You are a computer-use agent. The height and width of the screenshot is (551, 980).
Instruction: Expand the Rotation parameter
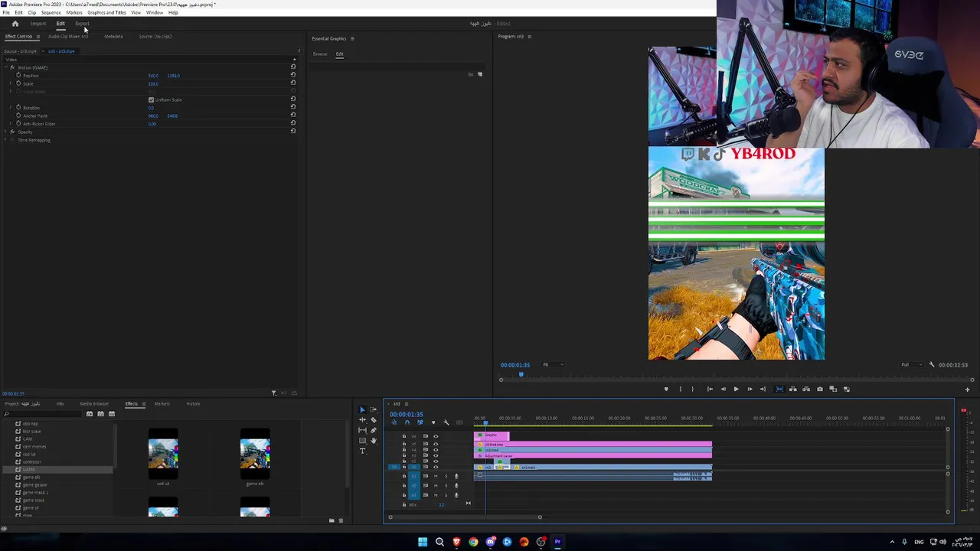point(11,107)
